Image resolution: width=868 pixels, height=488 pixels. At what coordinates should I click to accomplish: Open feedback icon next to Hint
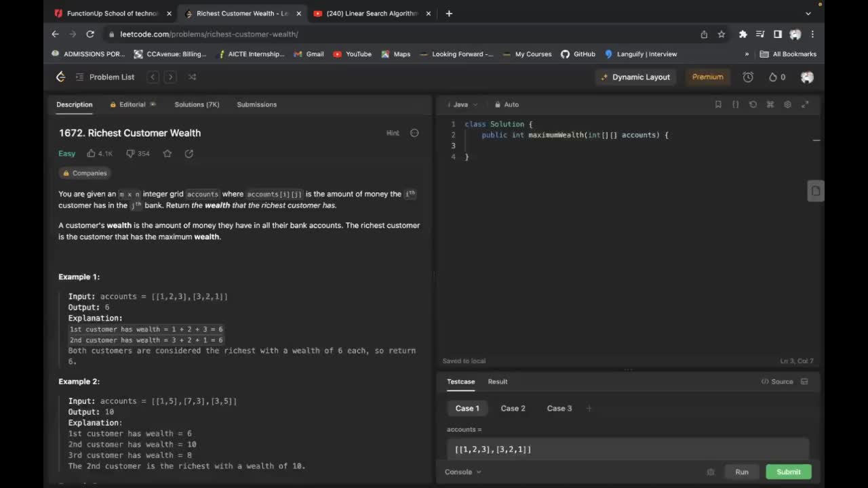tap(414, 133)
